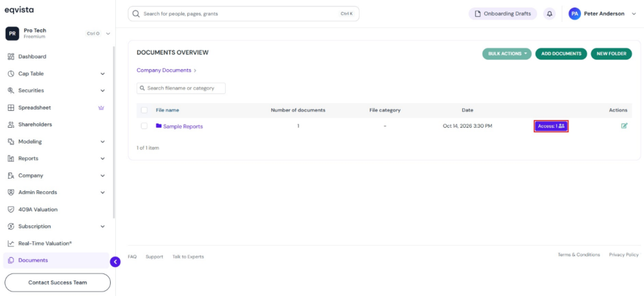Open the Pro Tech company switcher dropdown
Viewport: 644px width, 296px height.
pos(108,33)
